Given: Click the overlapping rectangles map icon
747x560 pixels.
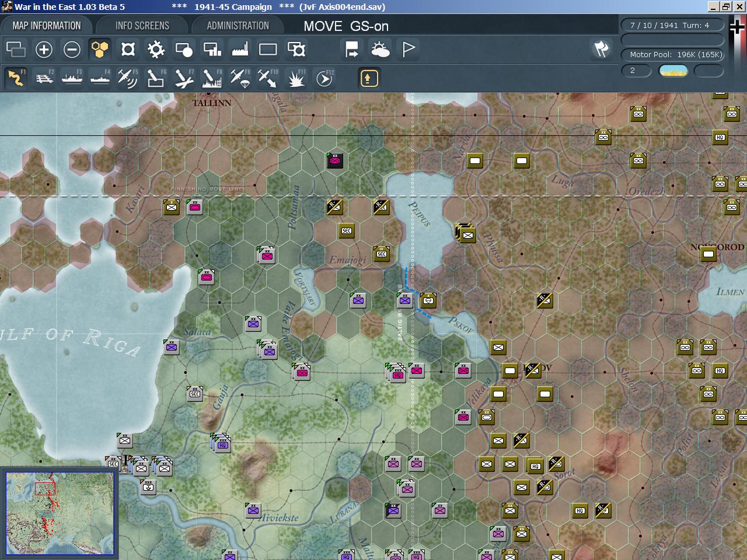Looking at the screenshot, I should pos(16,50).
